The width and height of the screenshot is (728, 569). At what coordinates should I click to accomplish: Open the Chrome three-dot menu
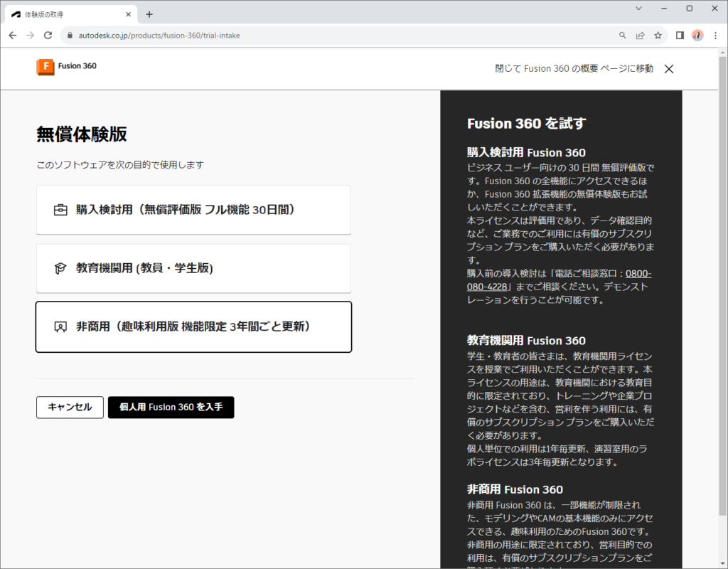[715, 36]
